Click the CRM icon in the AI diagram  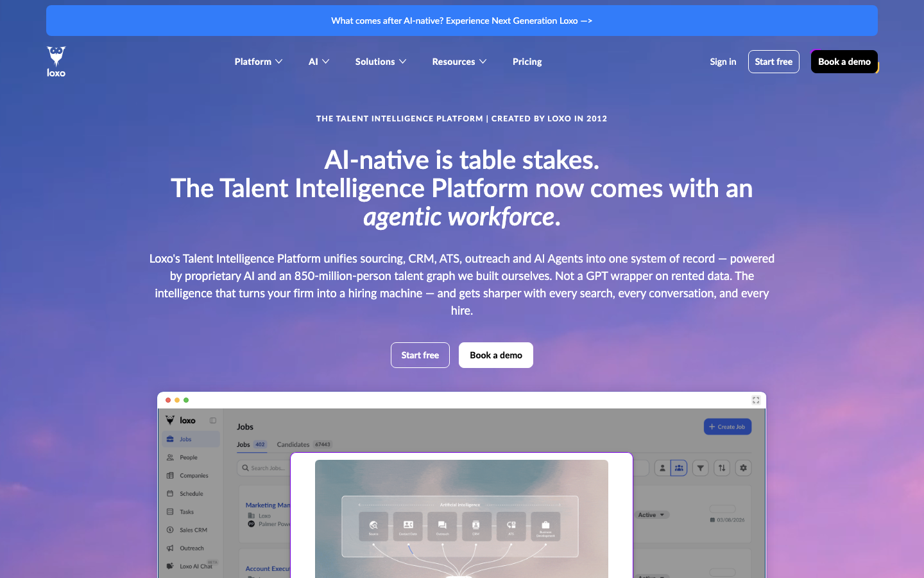point(476,525)
